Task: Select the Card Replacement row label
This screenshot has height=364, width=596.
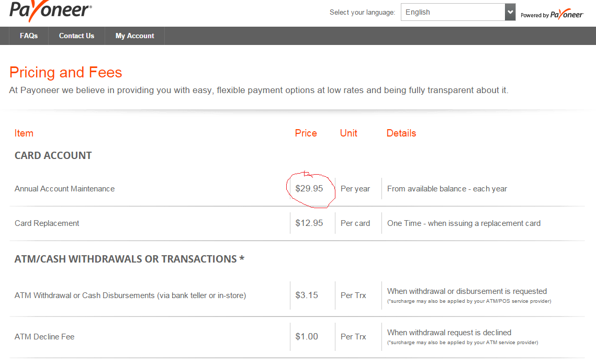Action: pyautogui.click(x=47, y=223)
